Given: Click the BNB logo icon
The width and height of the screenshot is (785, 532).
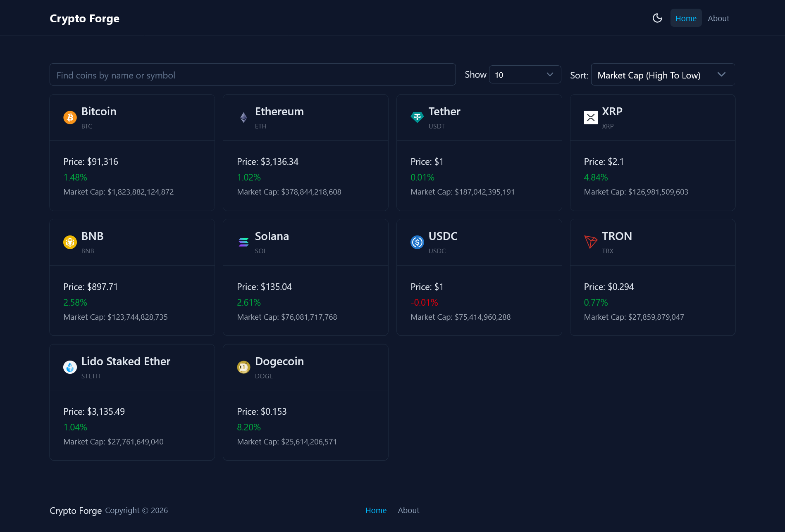Looking at the screenshot, I should tap(70, 242).
